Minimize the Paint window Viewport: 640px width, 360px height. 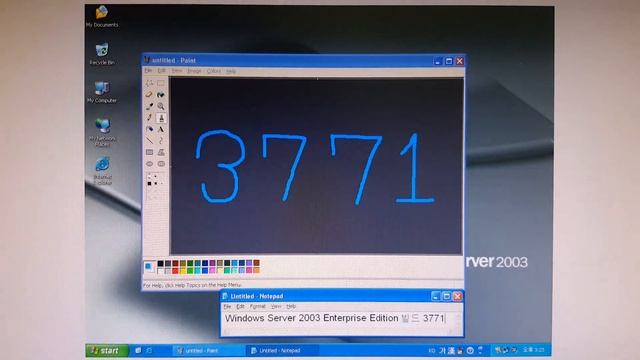438,61
